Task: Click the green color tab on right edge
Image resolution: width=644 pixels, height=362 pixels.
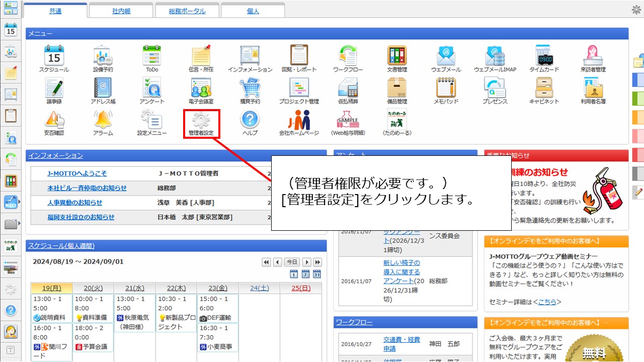Action: [x=638, y=98]
